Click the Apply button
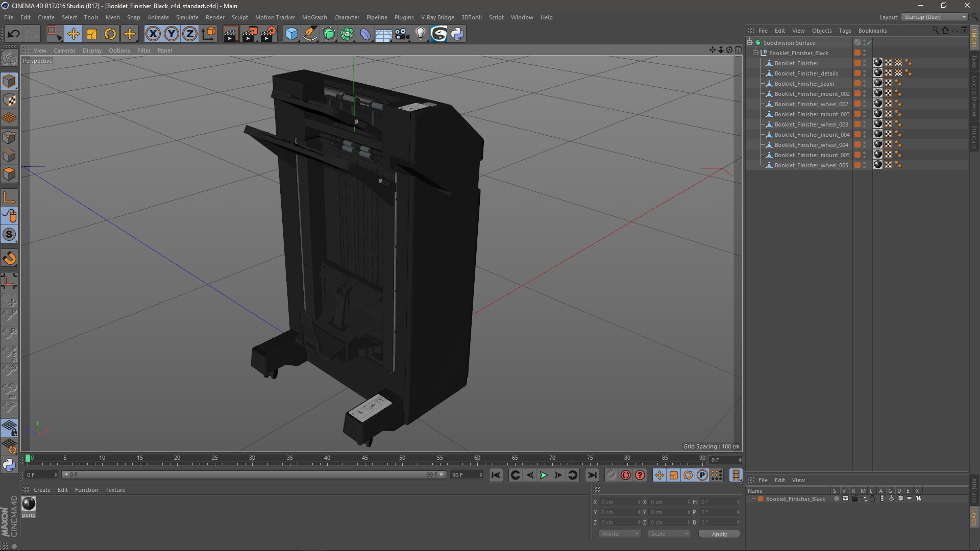 pyautogui.click(x=719, y=534)
